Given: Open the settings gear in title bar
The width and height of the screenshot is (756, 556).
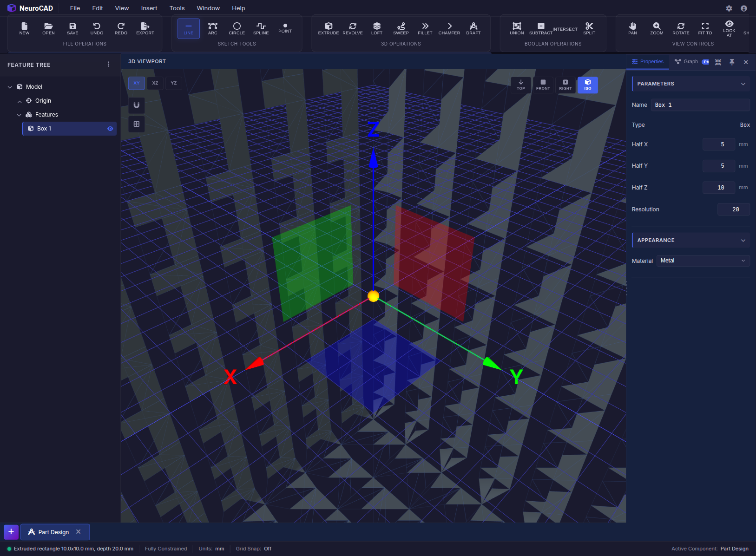Looking at the screenshot, I should point(729,8).
